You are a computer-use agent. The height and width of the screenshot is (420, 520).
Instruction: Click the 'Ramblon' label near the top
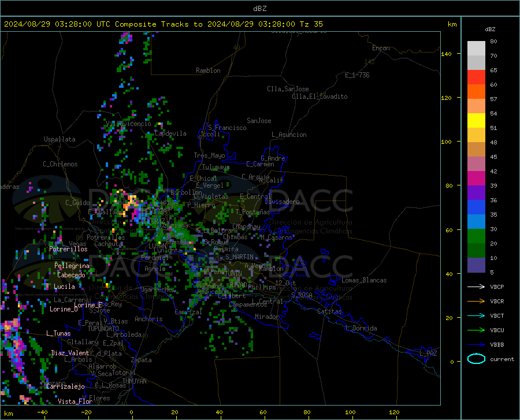[208, 70]
